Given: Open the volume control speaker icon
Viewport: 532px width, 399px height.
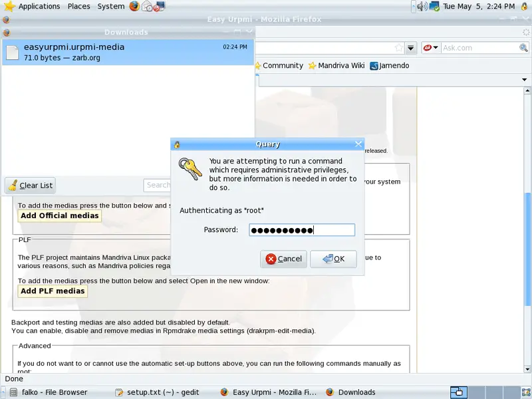Looking at the screenshot, I should [x=422, y=6].
